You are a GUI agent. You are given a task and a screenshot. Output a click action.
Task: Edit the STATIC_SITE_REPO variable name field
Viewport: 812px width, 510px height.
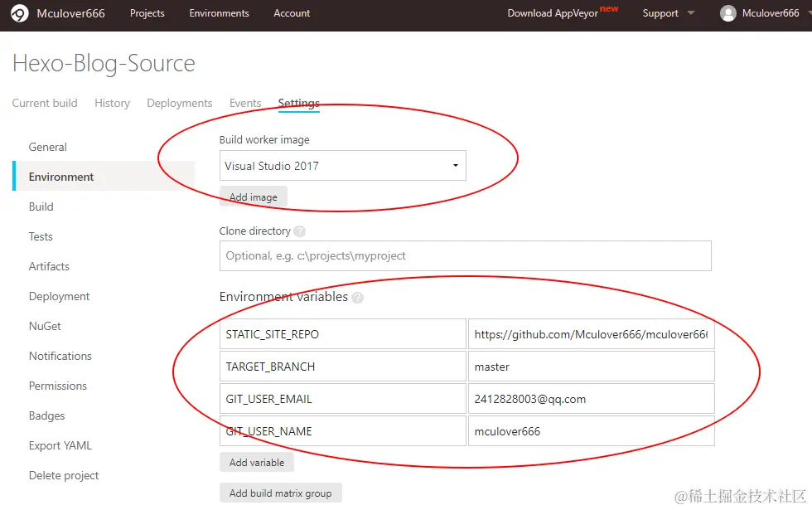(x=343, y=334)
